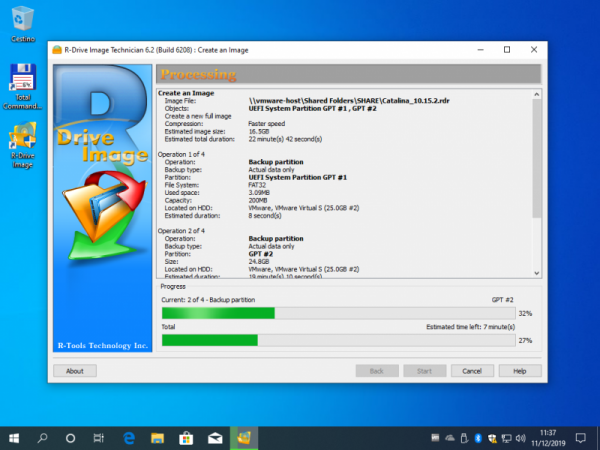Click the Total 27% progress bar
Viewport: 600px width, 450px height.
pos(339,340)
